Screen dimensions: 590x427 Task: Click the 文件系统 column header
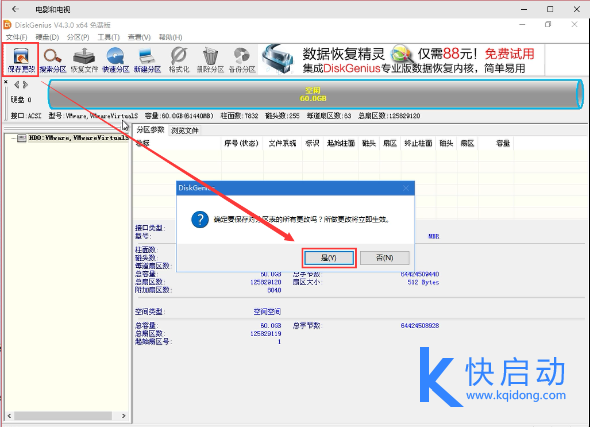(282, 143)
